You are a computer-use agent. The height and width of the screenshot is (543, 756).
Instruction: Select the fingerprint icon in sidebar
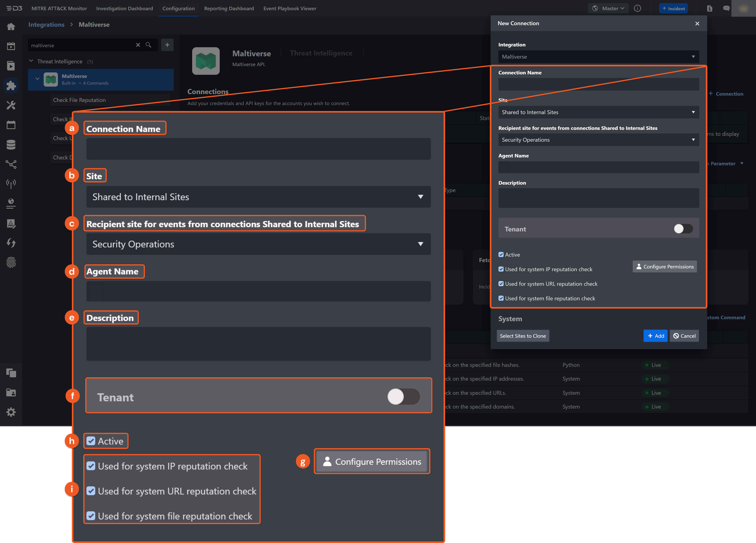coord(11,263)
